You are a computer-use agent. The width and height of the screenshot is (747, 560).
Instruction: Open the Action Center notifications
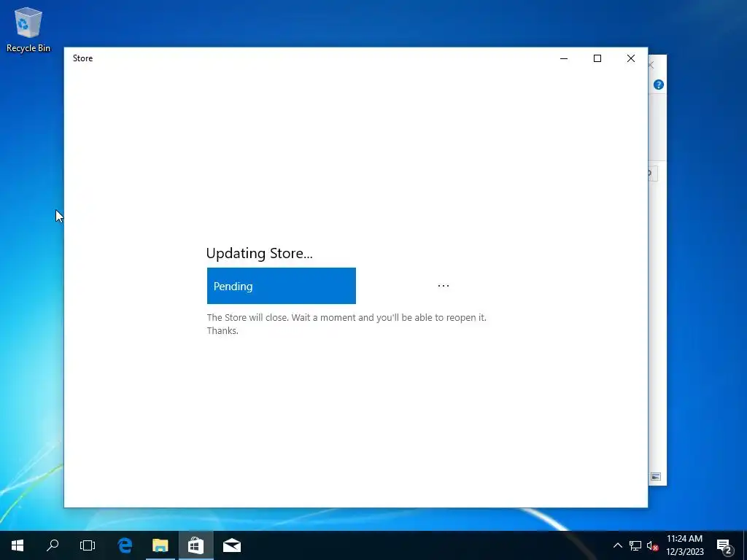[724, 546]
